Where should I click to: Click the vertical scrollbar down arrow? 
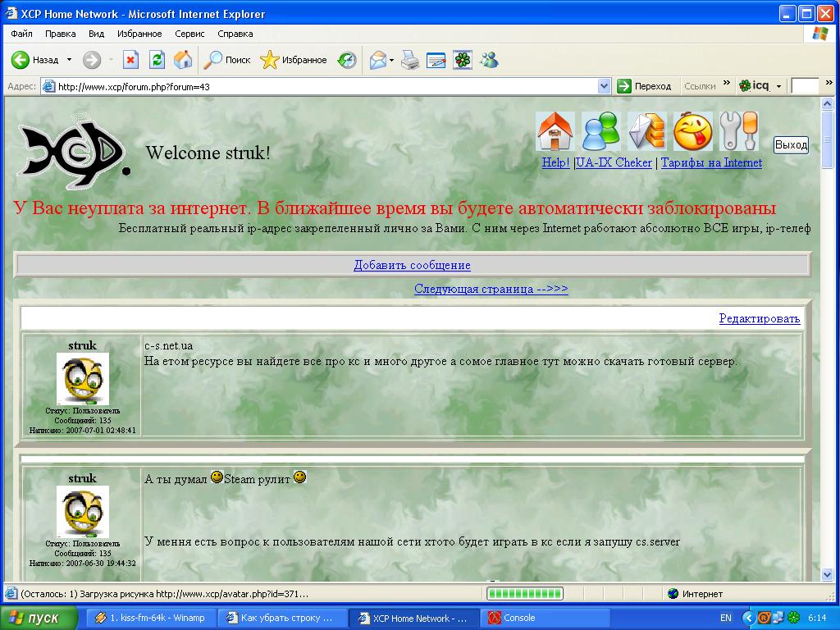[828, 575]
